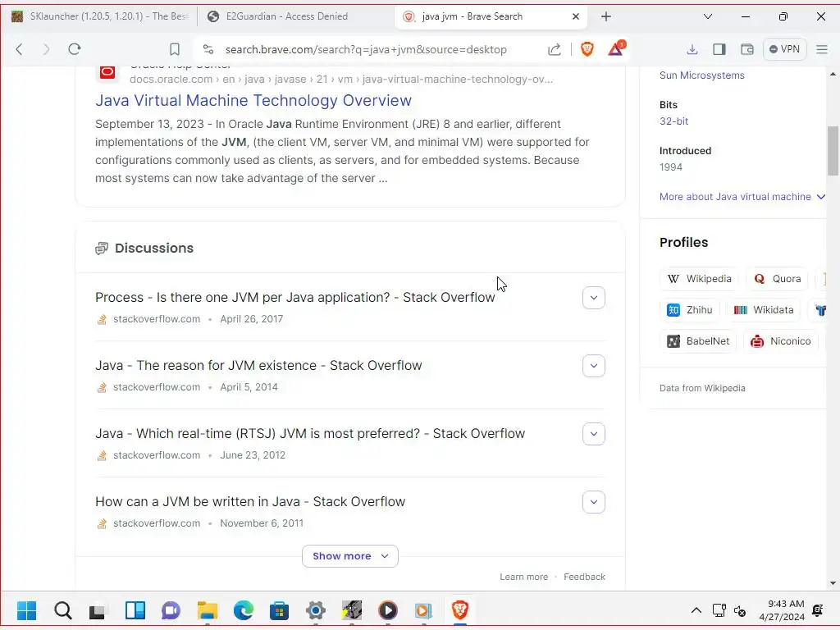Click the Brave browser taskbar icon
This screenshot has width=840, height=630.
click(x=459, y=610)
